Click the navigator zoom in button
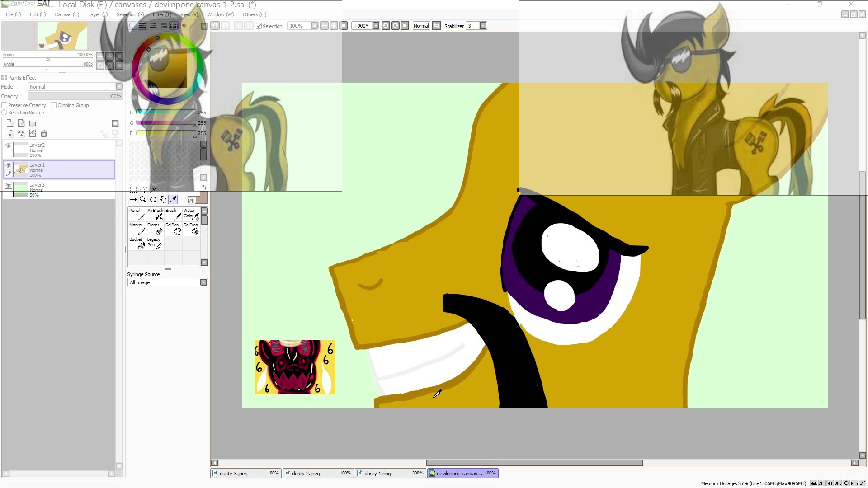The image size is (868, 488). (x=109, y=56)
